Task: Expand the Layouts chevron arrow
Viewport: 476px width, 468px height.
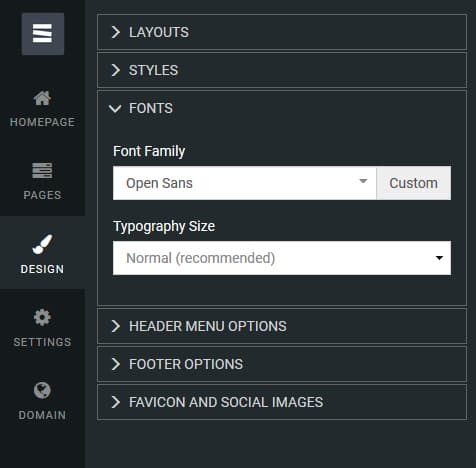Action: pyautogui.click(x=115, y=32)
